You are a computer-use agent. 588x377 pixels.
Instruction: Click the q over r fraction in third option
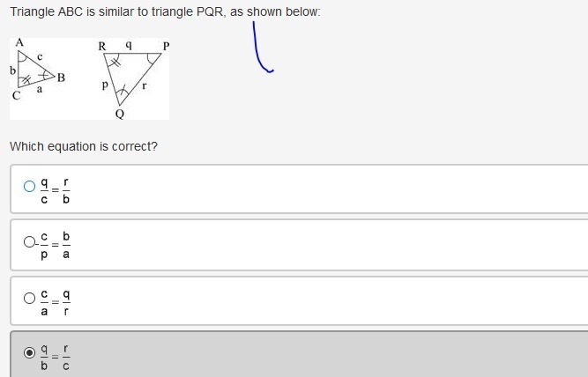point(66,302)
